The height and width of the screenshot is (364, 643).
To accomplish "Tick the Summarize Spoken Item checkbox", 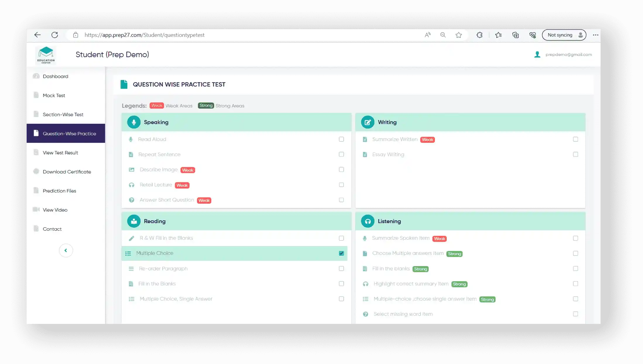I will point(575,238).
